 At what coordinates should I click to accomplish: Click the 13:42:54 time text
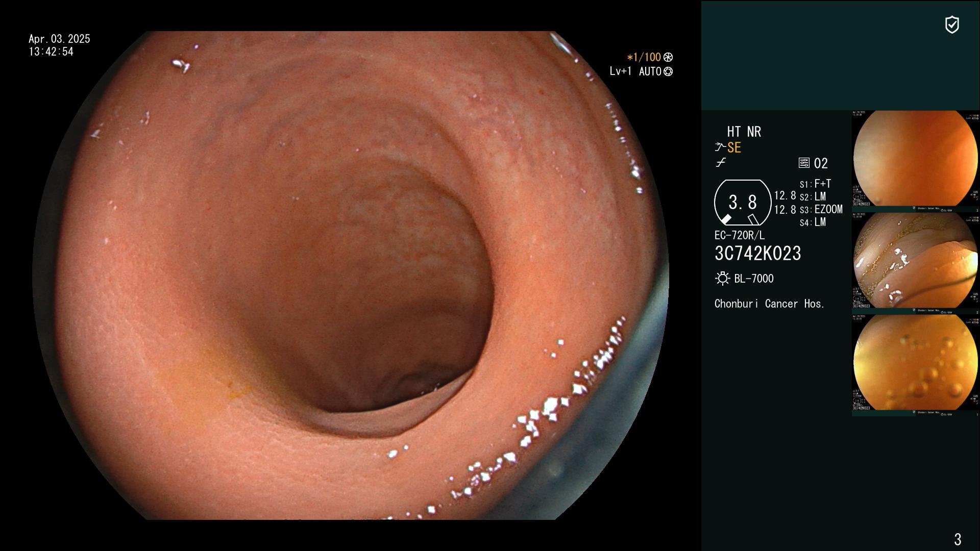[x=51, y=52]
